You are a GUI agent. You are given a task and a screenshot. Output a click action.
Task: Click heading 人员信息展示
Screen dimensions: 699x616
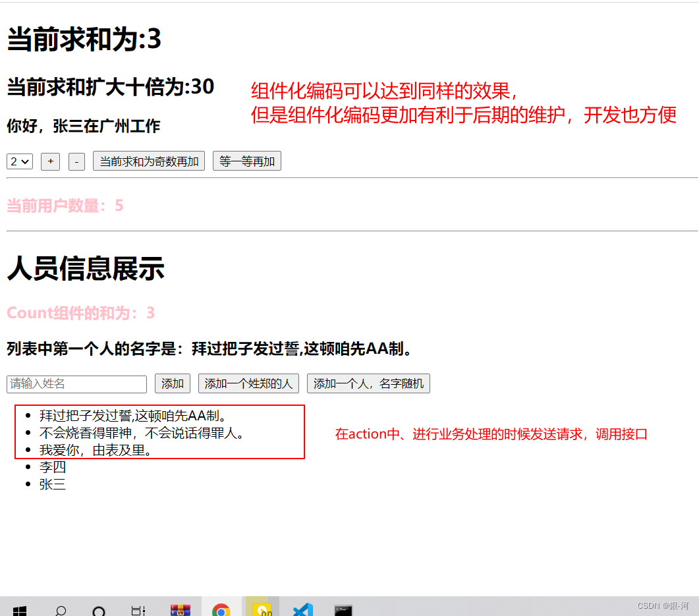[x=86, y=269]
